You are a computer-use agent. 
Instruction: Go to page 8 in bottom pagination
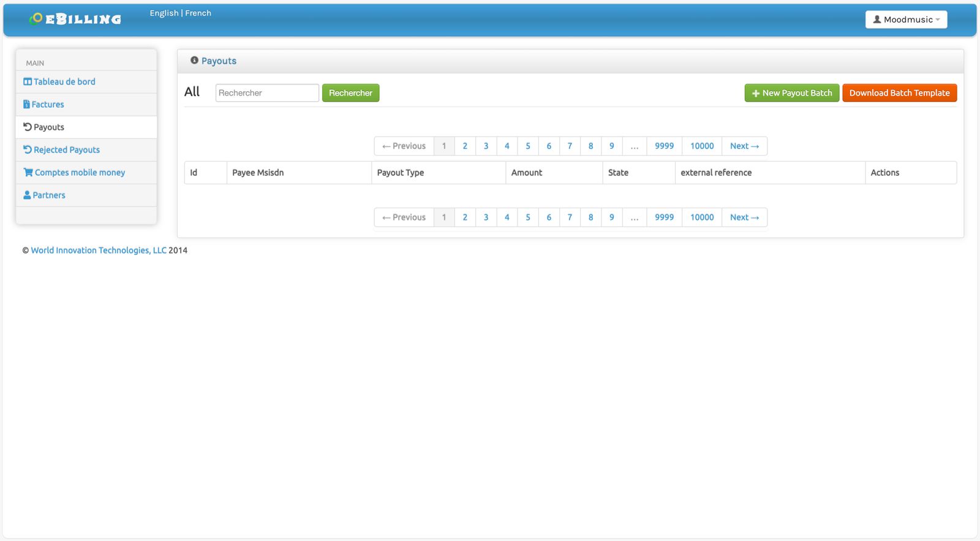pyautogui.click(x=590, y=217)
